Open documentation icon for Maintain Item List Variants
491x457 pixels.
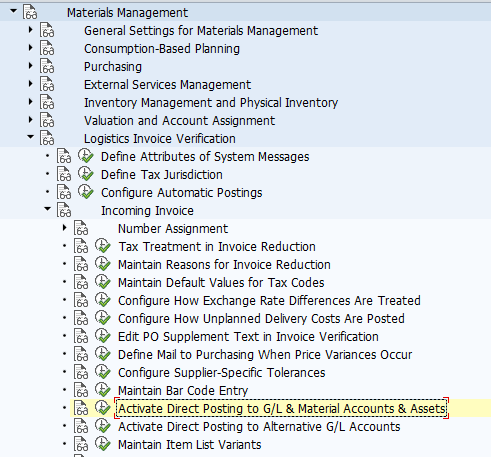coord(81,444)
